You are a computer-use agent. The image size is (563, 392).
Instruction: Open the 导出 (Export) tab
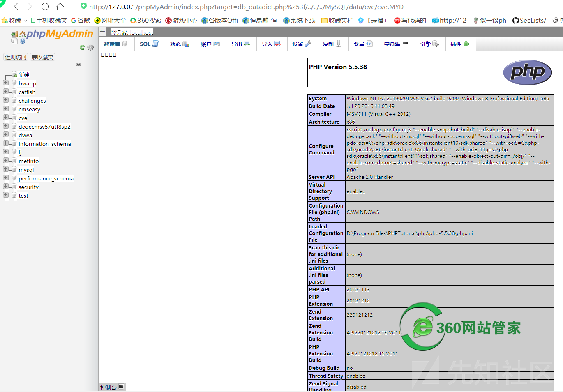241,44
